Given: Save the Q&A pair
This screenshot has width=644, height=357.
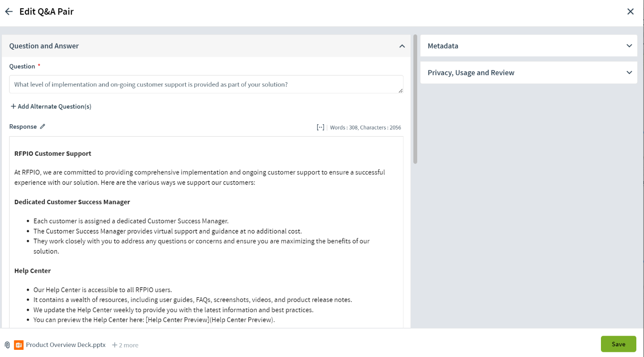Looking at the screenshot, I should [618, 344].
